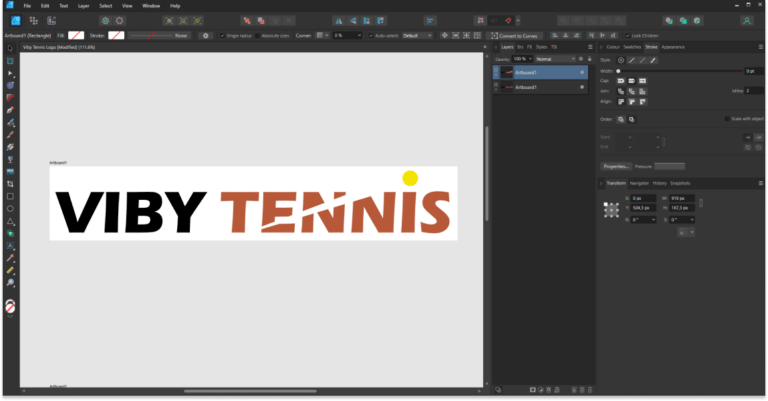Hide the selected Artboard1 layer
The height and width of the screenshot is (401, 768).
pyautogui.click(x=582, y=72)
